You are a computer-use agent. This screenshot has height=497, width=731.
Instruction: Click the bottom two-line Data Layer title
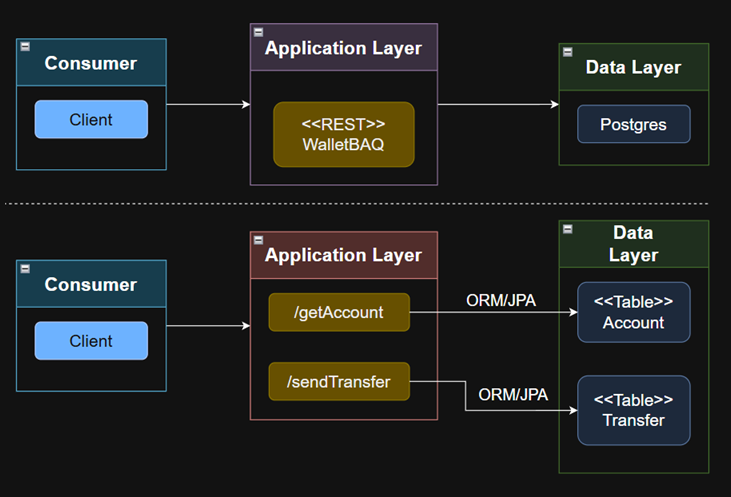(x=634, y=244)
